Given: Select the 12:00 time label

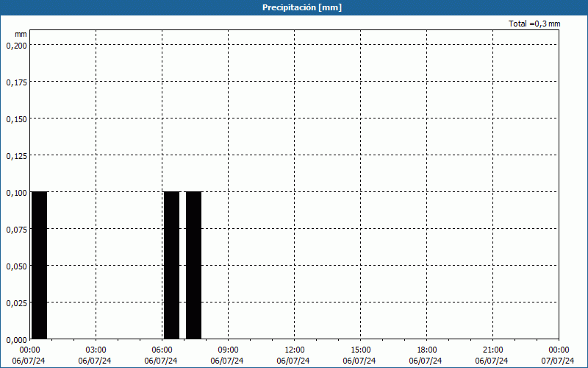Looking at the screenshot, I should click(x=295, y=350).
